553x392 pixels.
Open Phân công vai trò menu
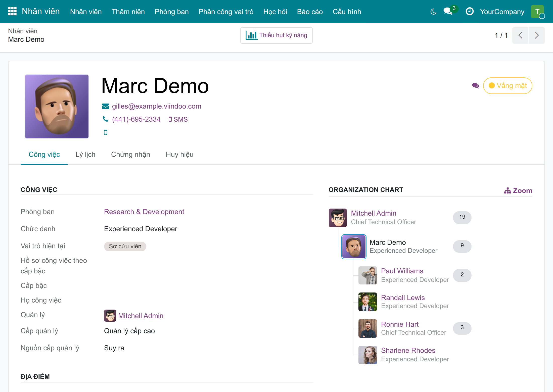pyautogui.click(x=226, y=12)
